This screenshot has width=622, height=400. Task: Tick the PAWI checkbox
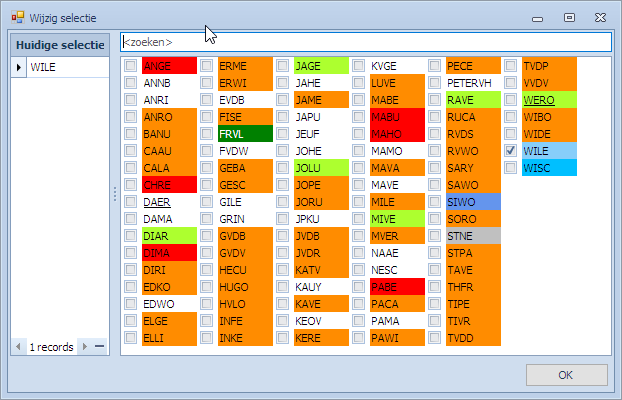pyautogui.click(x=359, y=338)
